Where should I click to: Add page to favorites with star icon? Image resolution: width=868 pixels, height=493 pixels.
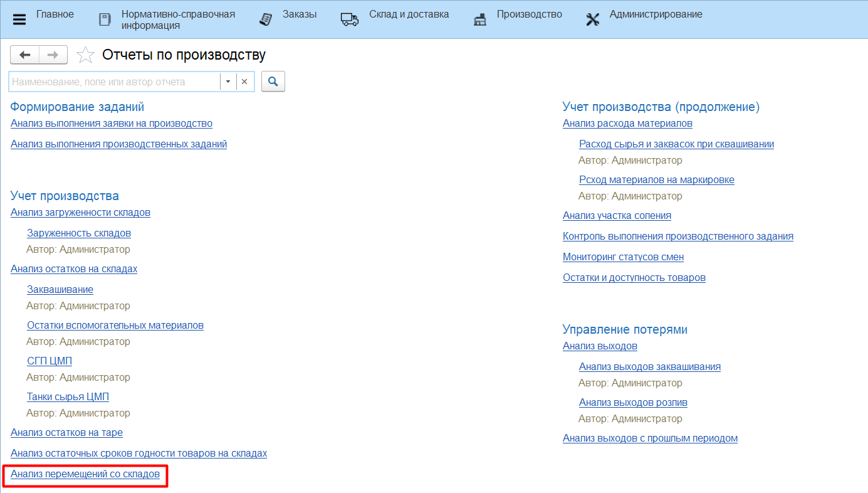click(x=85, y=55)
